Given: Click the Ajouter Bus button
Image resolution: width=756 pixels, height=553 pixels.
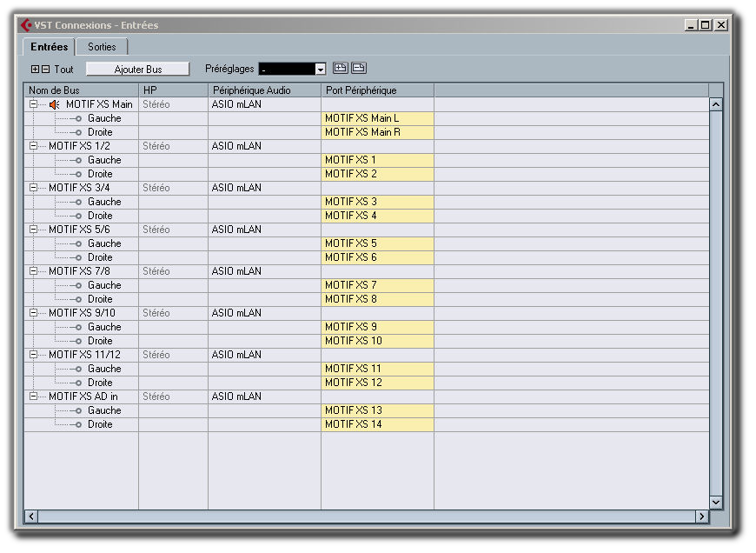Looking at the screenshot, I should [x=138, y=69].
